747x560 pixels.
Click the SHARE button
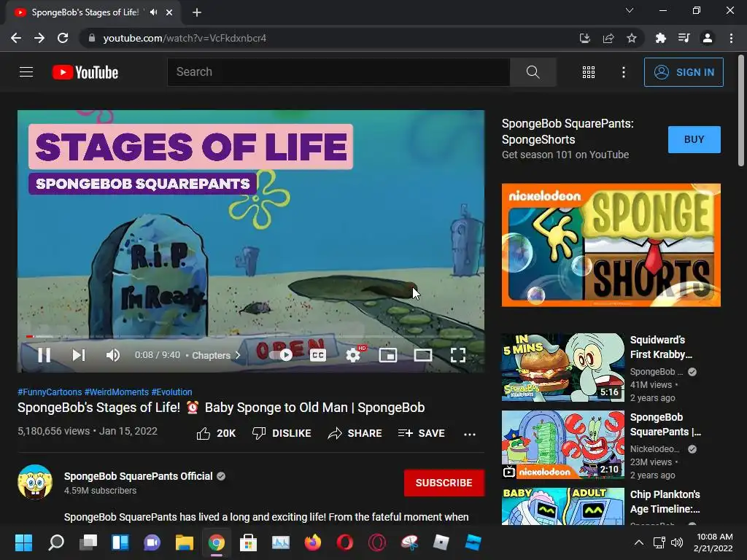pos(355,433)
